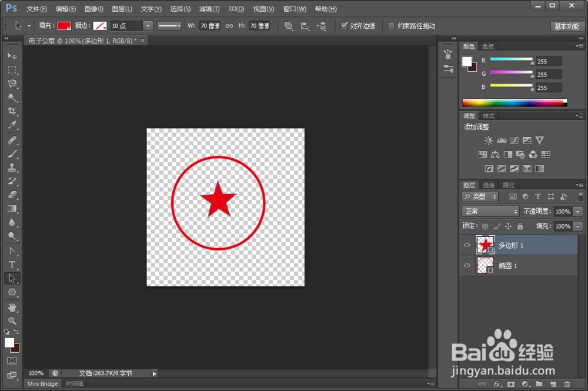
Task: Open the tool preset picker arrow
Action: 29,26
